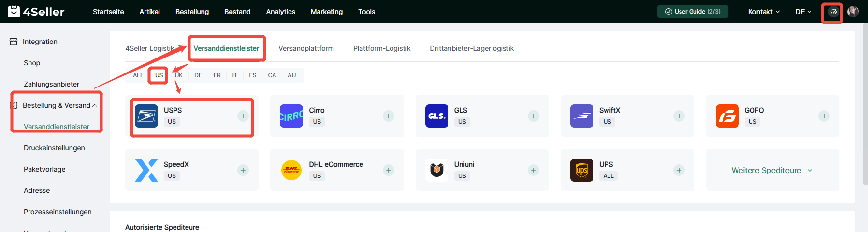Open the Bestellung menu

[x=192, y=12]
